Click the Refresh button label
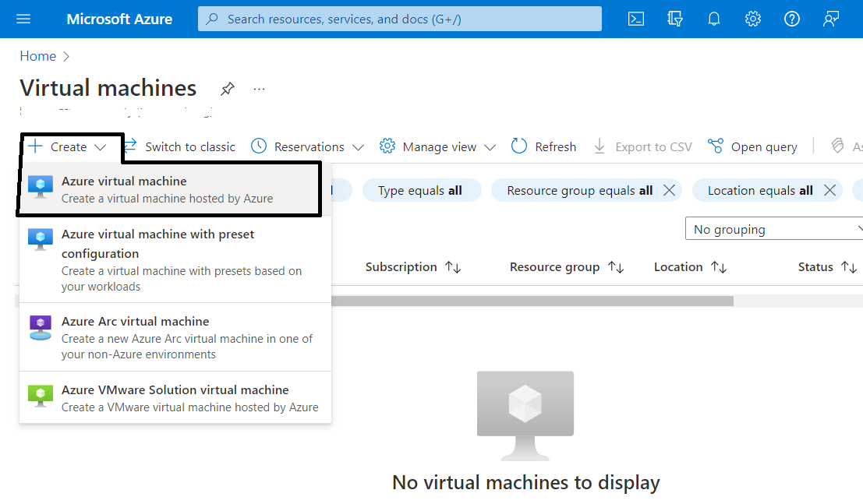The height and width of the screenshot is (504, 863). (x=555, y=147)
